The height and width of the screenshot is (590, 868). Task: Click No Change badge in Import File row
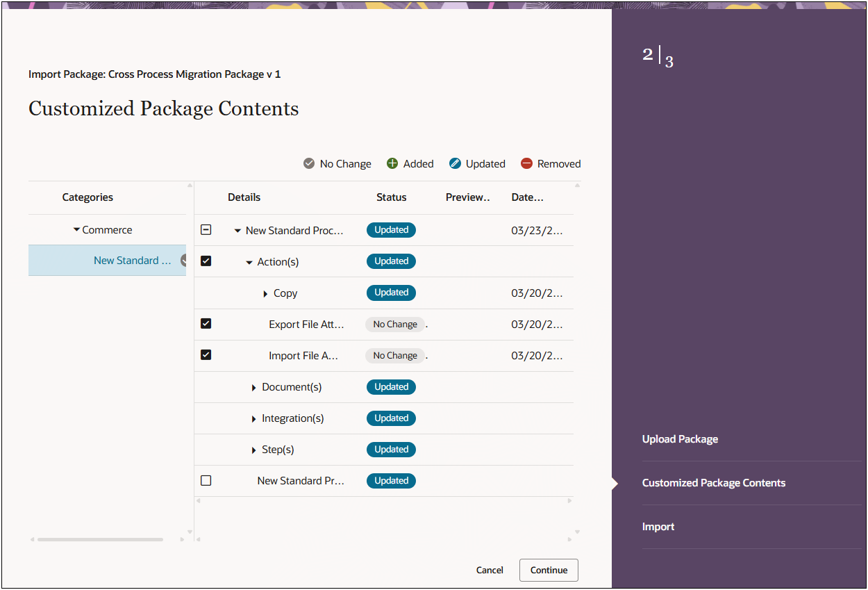pyautogui.click(x=395, y=355)
